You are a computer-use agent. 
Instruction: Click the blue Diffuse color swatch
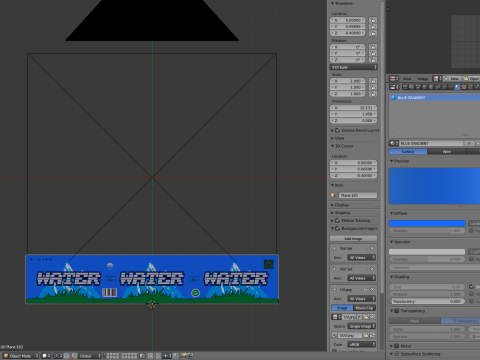point(427,223)
